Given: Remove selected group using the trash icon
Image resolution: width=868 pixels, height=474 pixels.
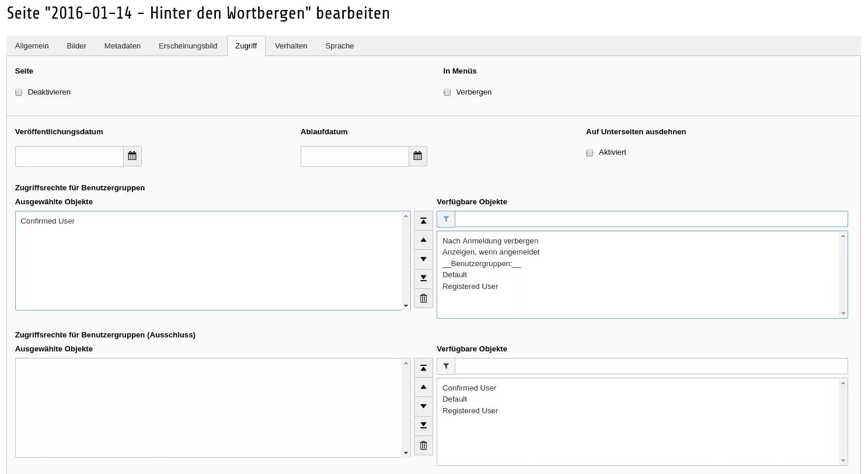Looking at the screenshot, I should coord(423,298).
